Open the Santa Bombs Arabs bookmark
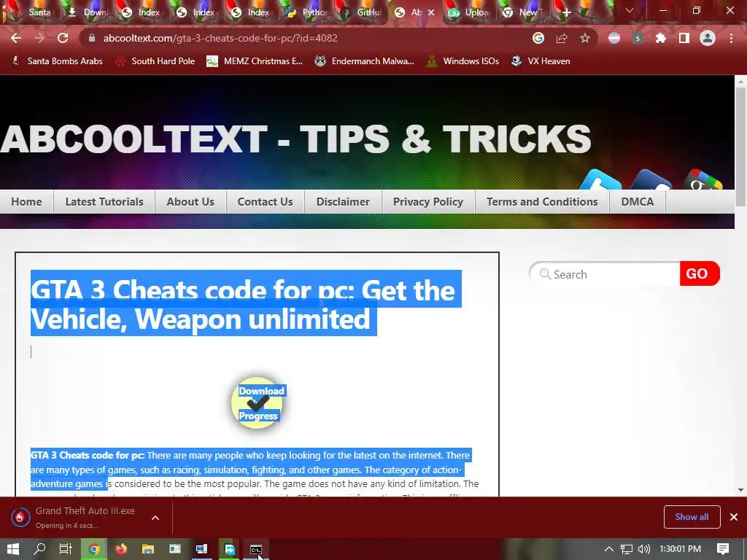 pyautogui.click(x=57, y=61)
